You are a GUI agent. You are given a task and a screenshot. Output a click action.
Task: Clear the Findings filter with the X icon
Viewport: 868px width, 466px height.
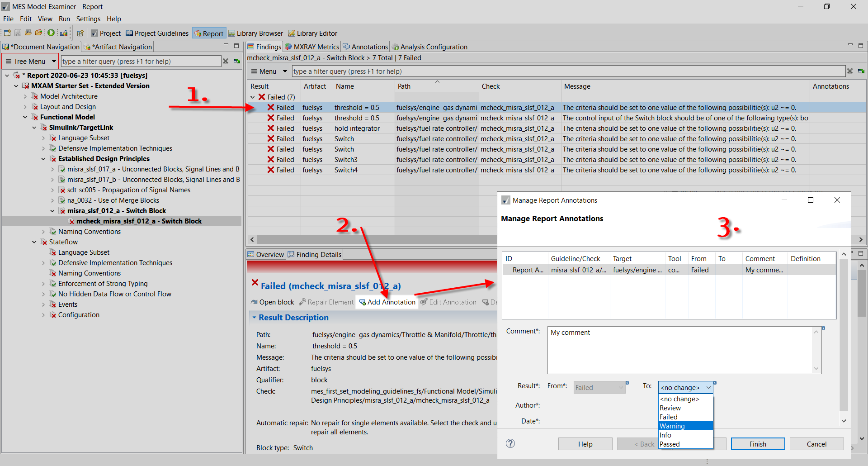[x=850, y=71]
